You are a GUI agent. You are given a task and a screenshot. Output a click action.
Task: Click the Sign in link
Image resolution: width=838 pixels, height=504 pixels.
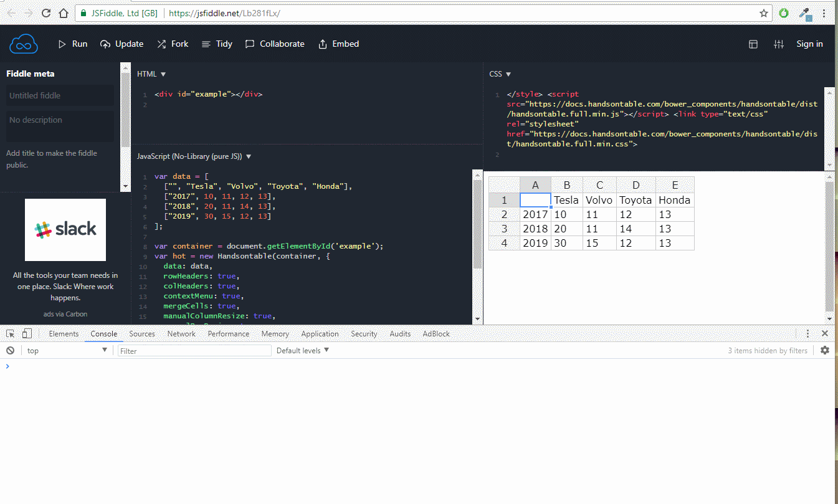pos(809,44)
